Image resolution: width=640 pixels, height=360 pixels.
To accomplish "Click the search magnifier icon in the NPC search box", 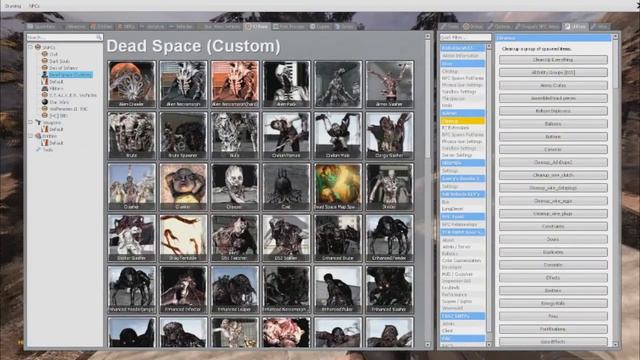I will (x=99, y=37).
